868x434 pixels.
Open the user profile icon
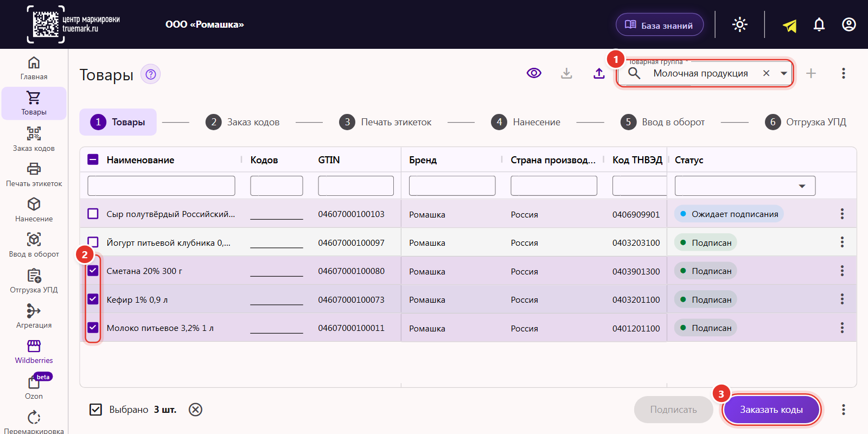click(x=849, y=24)
